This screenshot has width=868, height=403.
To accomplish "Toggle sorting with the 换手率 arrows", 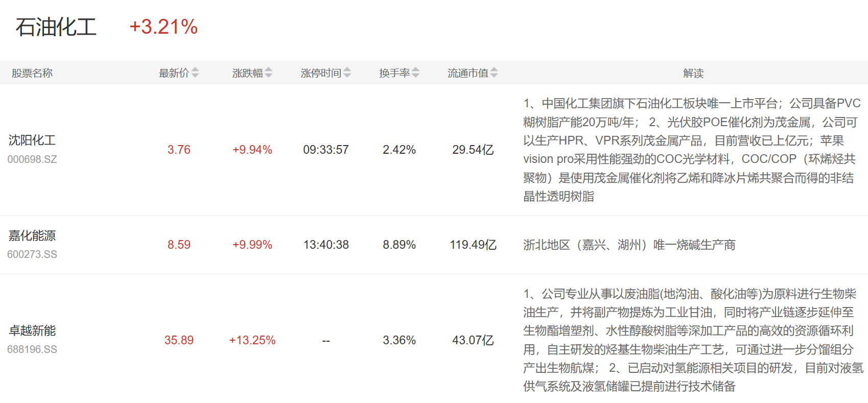I will (x=416, y=73).
